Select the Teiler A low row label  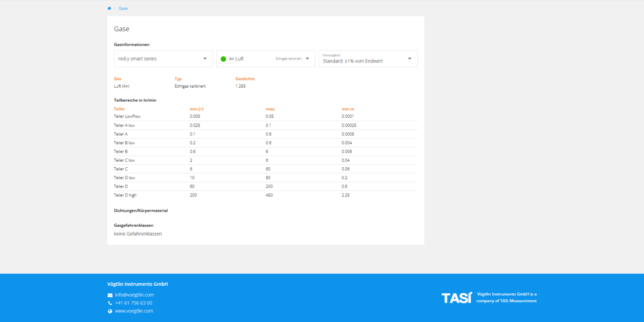click(x=124, y=125)
